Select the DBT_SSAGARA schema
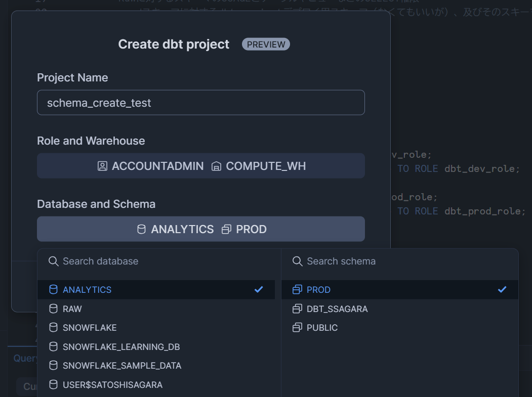This screenshot has width=532, height=397. pos(337,308)
